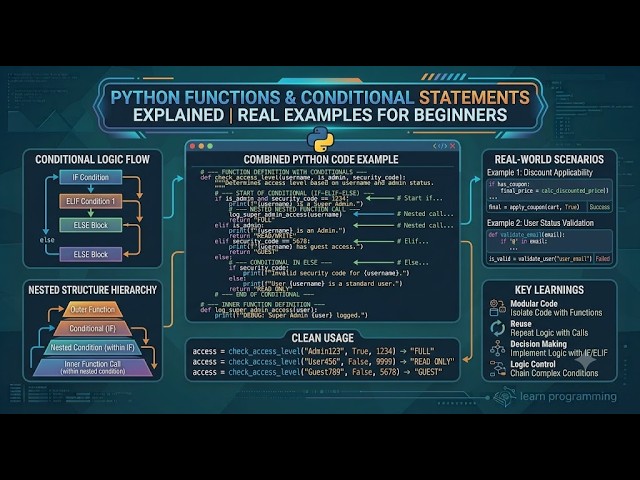The height and width of the screenshot is (480, 640).
Task: Click the 'is a standard user' print line
Action: coord(322,284)
